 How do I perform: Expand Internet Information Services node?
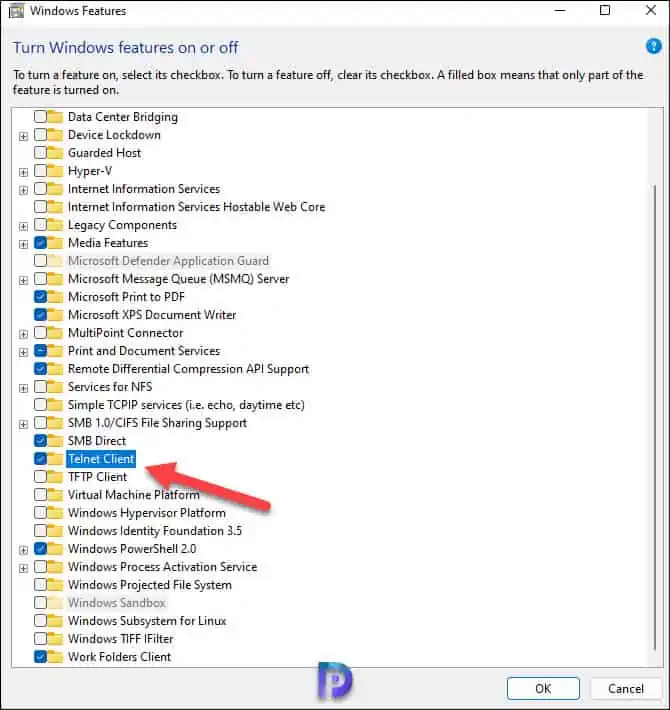click(x=24, y=190)
